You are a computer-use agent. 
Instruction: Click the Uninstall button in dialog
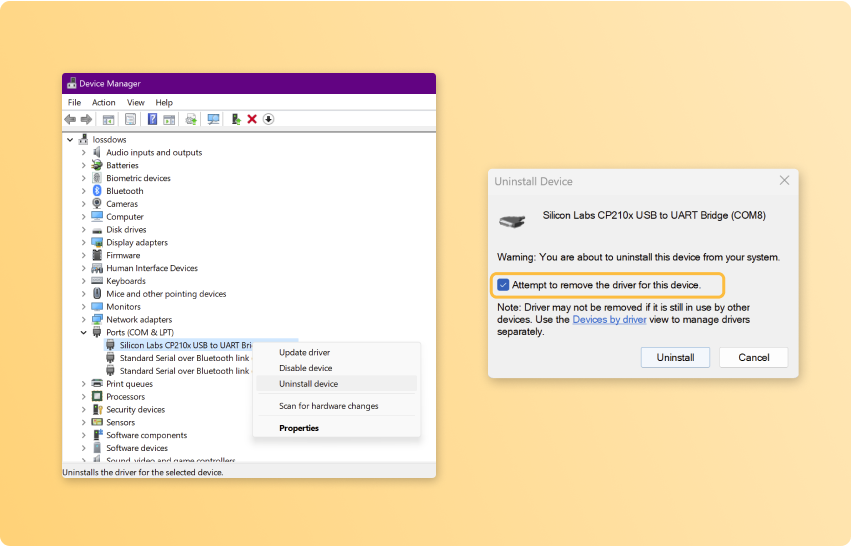(675, 358)
